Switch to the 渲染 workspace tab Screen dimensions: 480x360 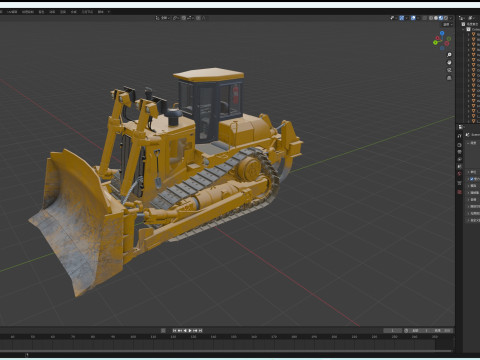tap(63, 12)
